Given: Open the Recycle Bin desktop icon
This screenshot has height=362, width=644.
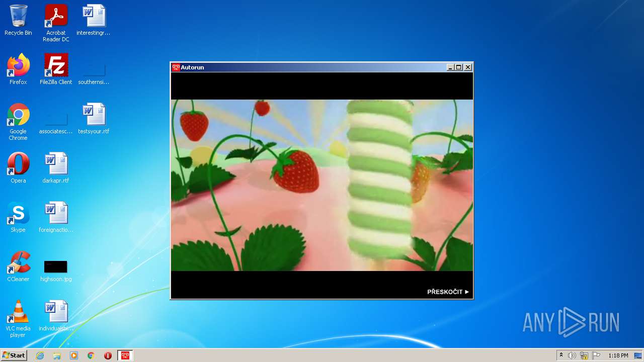Looking at the screenshot, I should click(18, 20).
